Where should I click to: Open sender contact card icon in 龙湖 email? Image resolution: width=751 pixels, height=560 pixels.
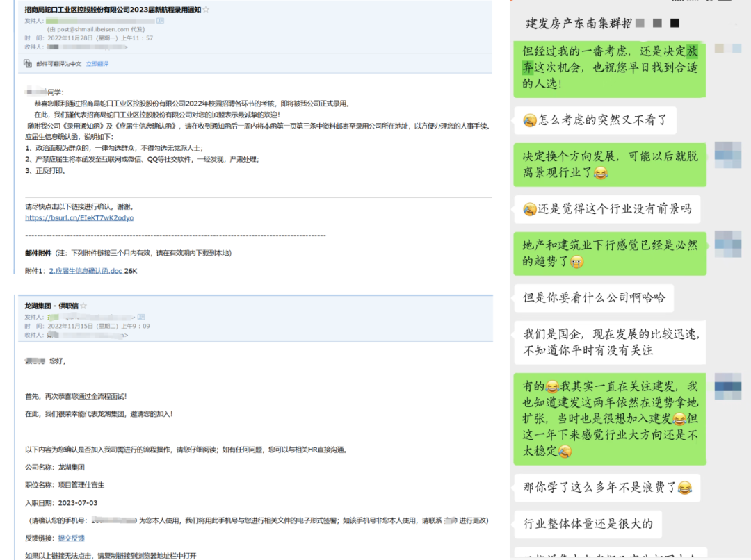tap(141, 317)
